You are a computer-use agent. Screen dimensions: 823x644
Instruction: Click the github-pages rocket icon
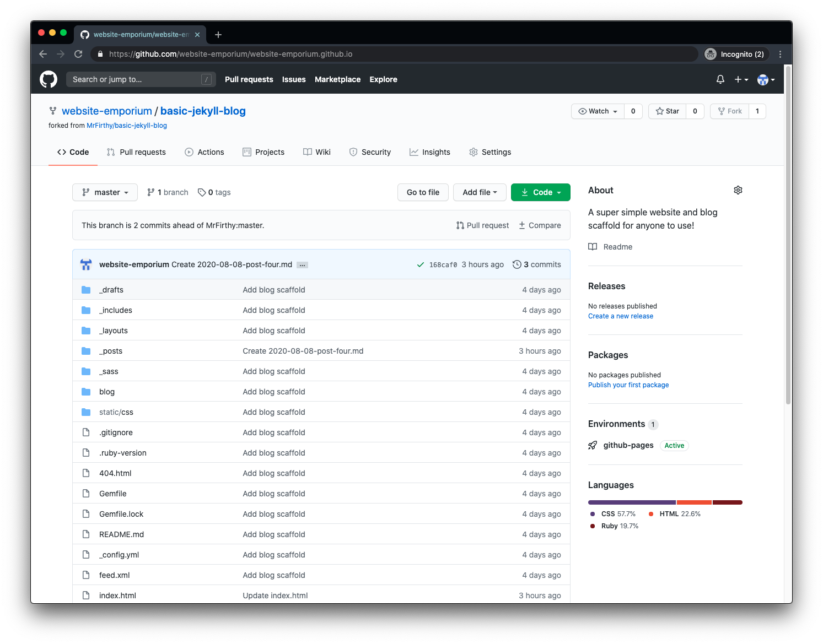pos(593,445)
